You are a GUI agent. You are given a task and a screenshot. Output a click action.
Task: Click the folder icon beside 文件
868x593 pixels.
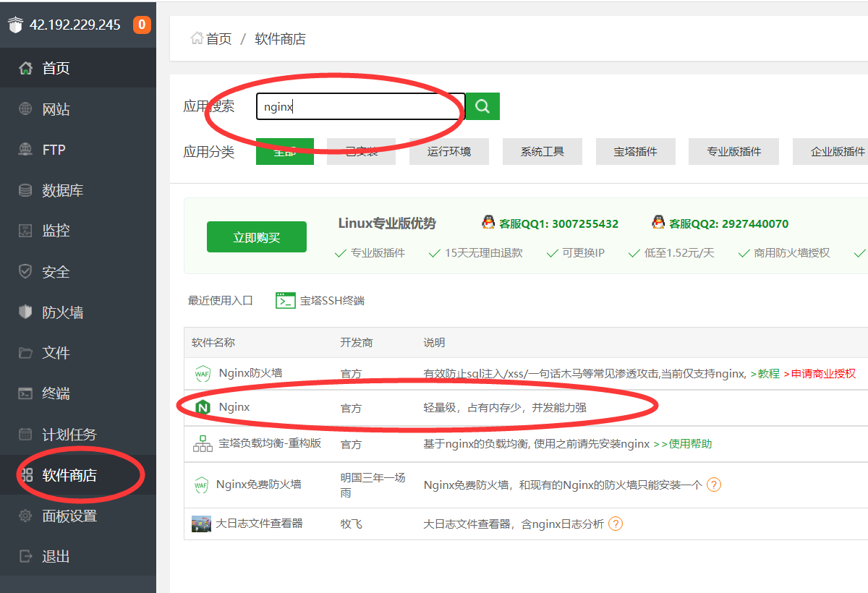click(x=25, y=353)
